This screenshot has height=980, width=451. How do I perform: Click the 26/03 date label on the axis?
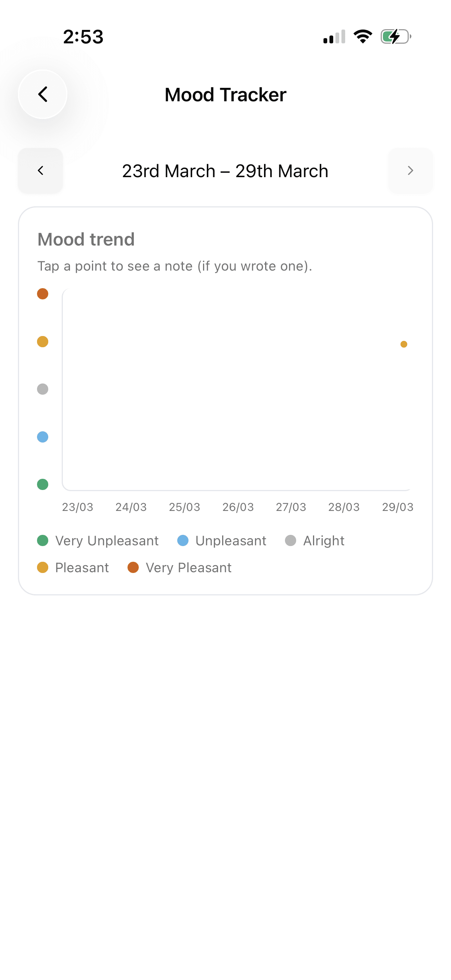(x=238, y=507)
